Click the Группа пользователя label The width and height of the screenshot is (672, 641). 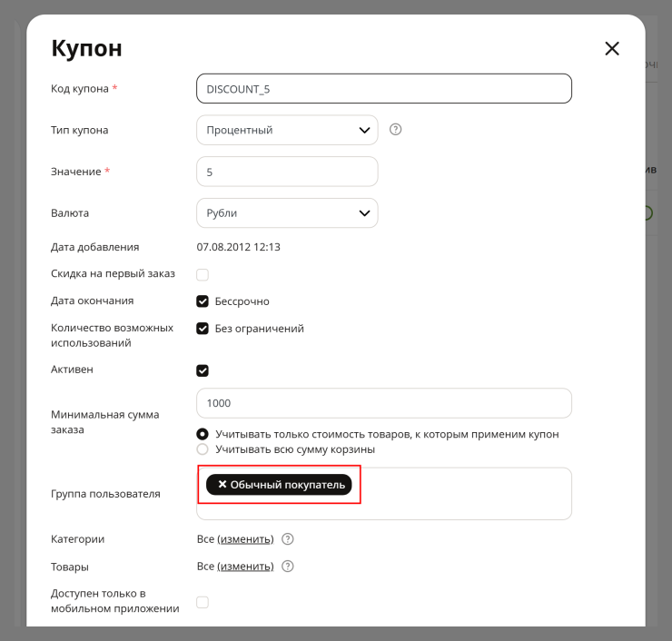(105, 494)
